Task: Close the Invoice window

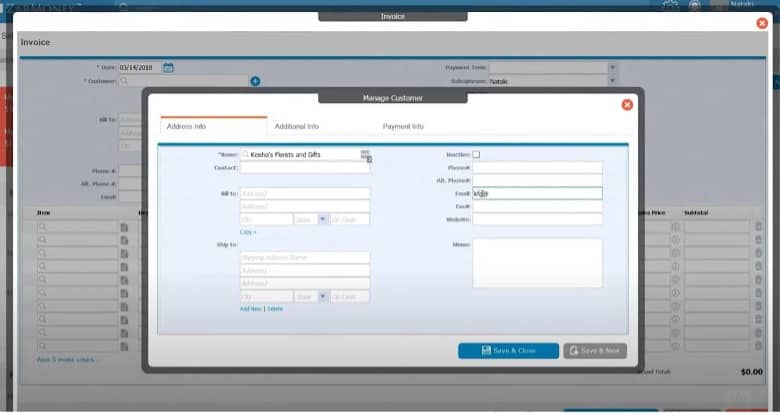Action: [x=762, y=23]
